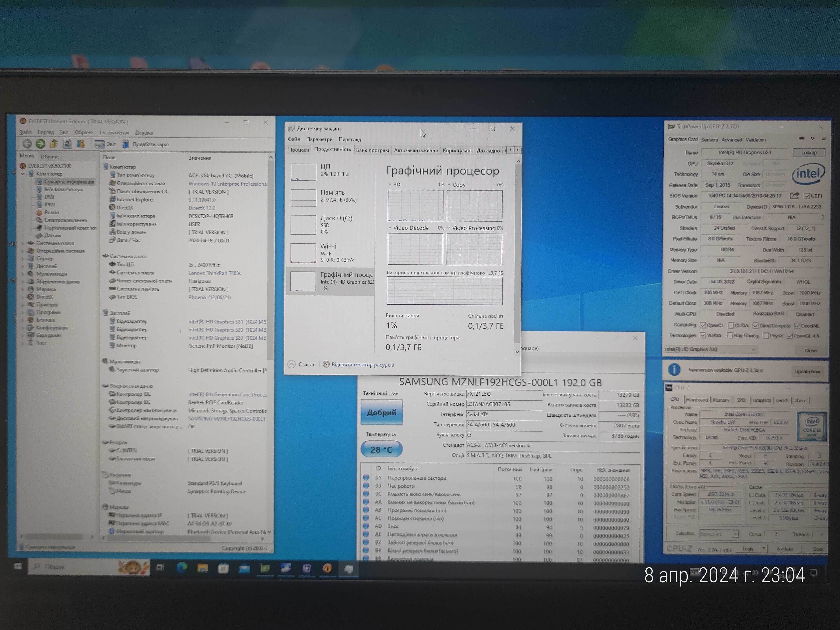Click Придбати зараз in EVEREST toolbar
The image size is (840, 630).
146,144
